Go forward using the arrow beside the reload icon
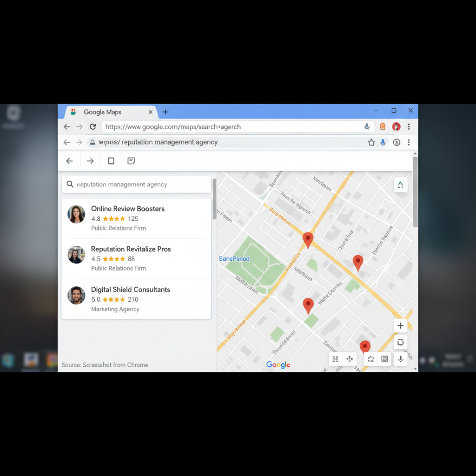Viewport: 476px width, 476px height. coord(79,126)
